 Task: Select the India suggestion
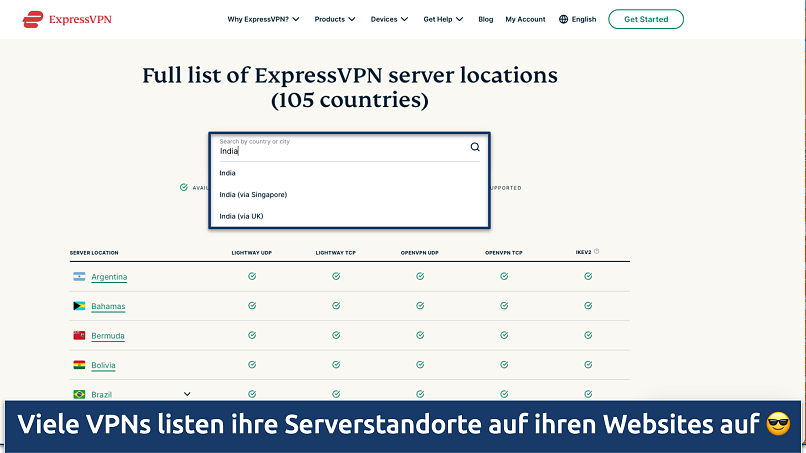pyautogui.click(x=227, y=173)
